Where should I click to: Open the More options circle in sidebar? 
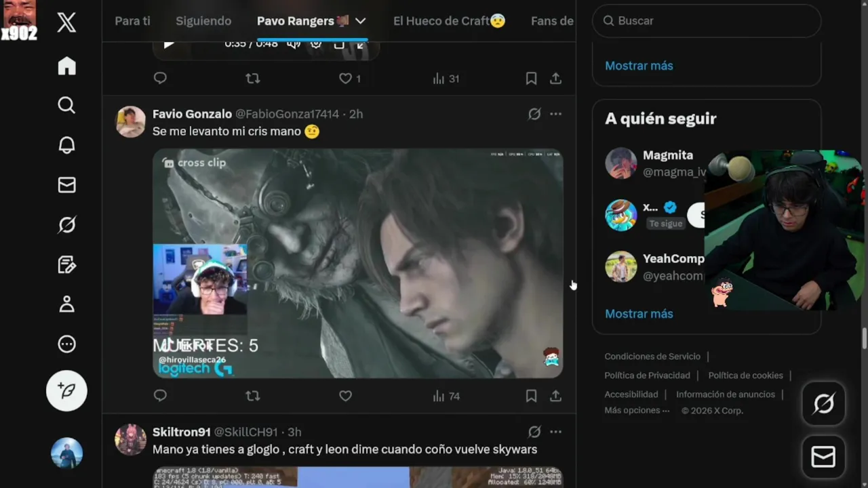click(66, 344)
